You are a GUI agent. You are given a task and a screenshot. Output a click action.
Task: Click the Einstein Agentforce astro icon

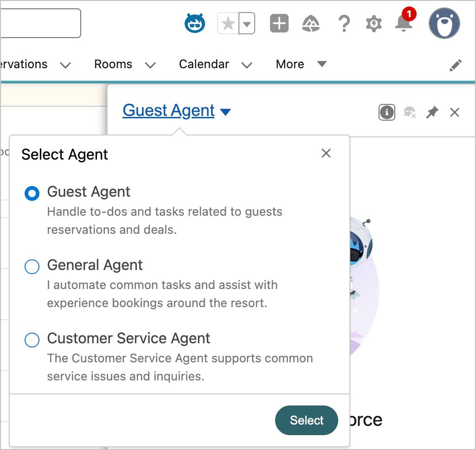(194, 23)
